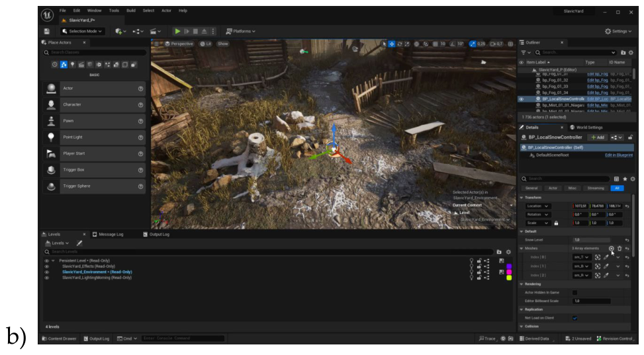Open the Perspective view mode dropdown
This screenshot has width=644, height=355.
pos(179,44)
